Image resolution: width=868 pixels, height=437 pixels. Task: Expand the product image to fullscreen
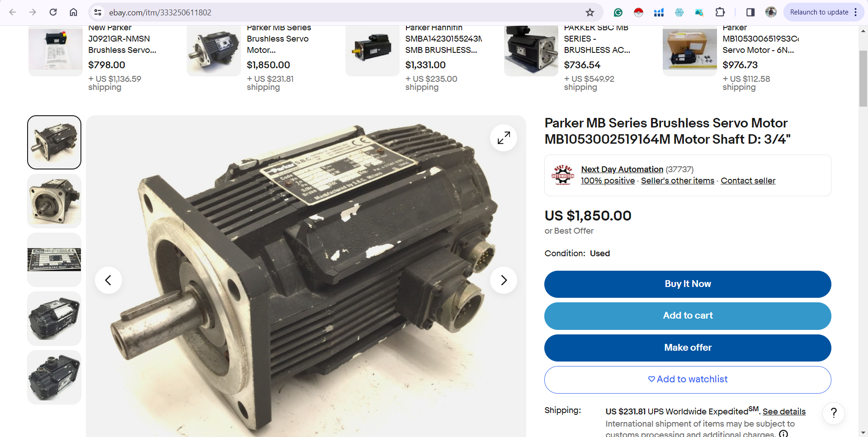(504, 138)
